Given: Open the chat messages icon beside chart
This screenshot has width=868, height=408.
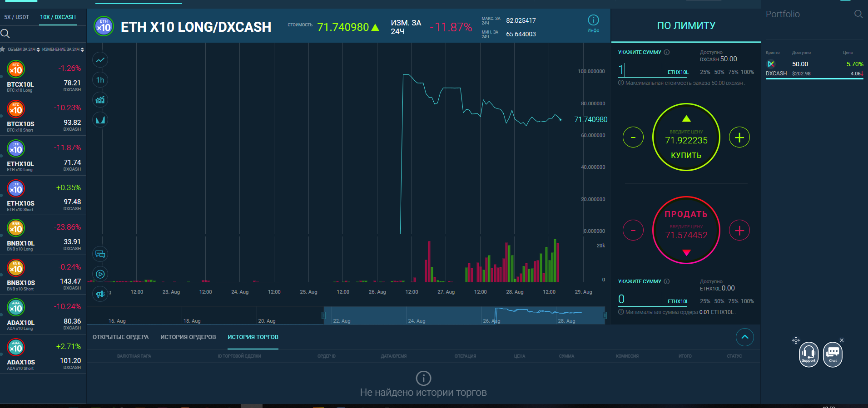Looking at the screenshot, I should (x=100, y=254).
